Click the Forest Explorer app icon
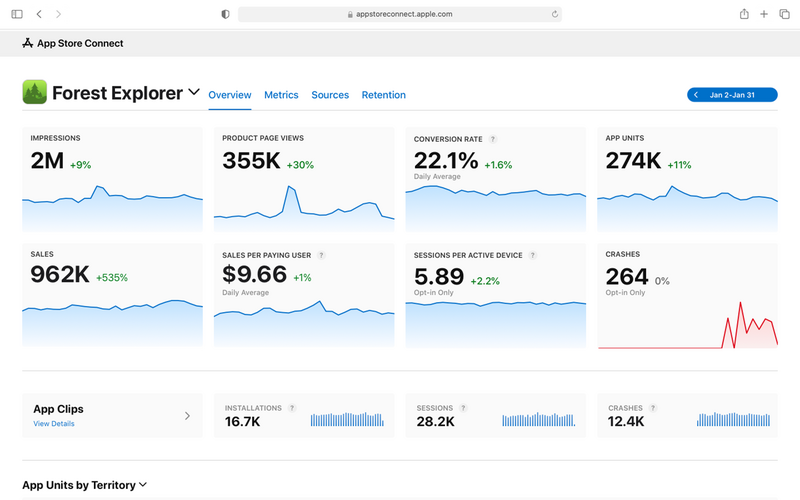Screen dimensions: 800x500 35,92
